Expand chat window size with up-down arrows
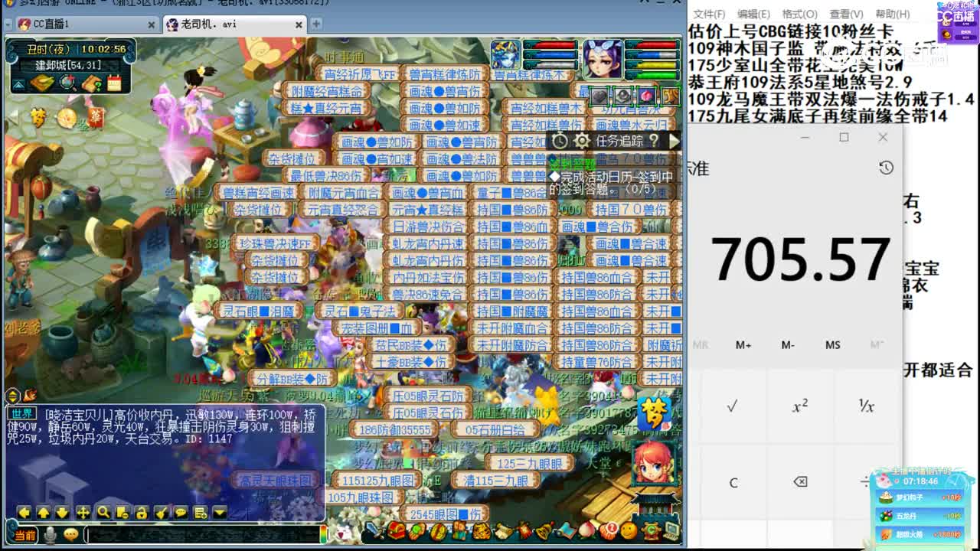 tap(12, 396)
